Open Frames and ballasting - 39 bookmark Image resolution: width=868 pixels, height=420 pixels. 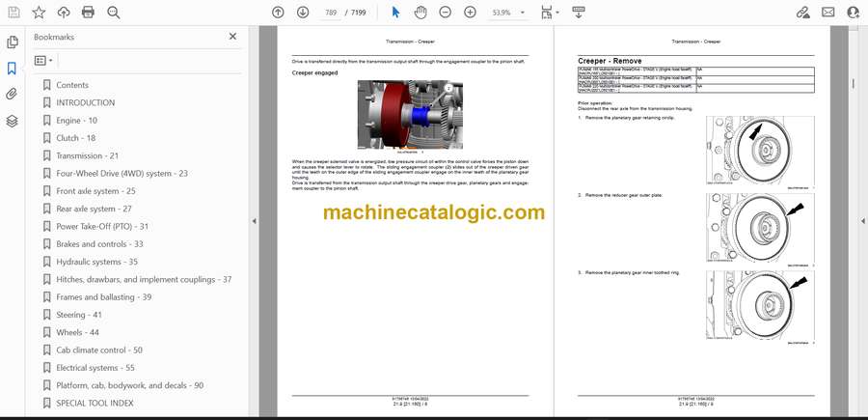coord(103,297)
